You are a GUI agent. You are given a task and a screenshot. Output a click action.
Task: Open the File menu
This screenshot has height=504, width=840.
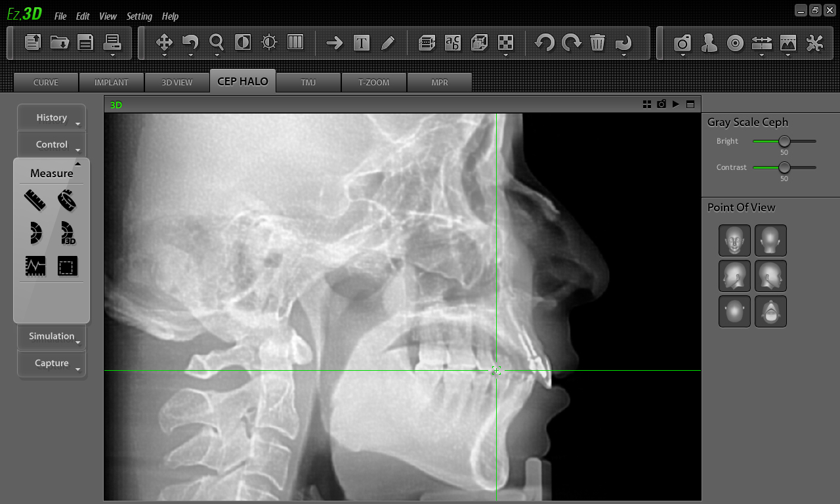point(60,16)
